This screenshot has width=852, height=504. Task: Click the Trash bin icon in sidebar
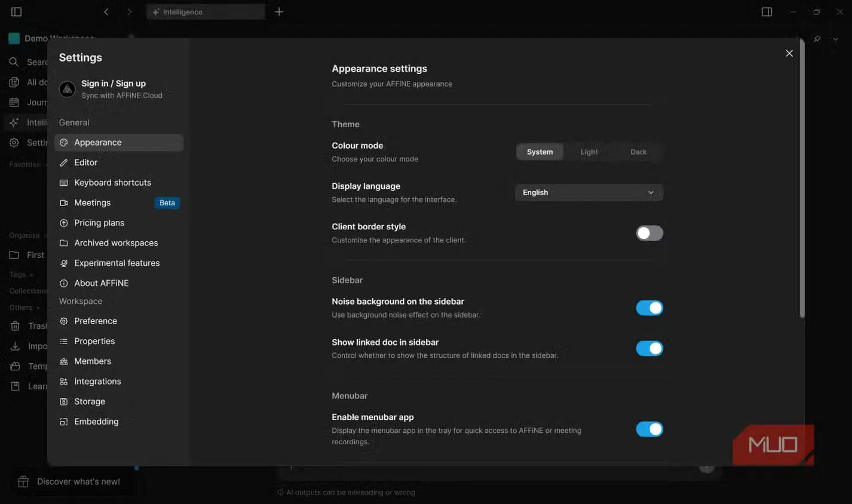[15, 326]
